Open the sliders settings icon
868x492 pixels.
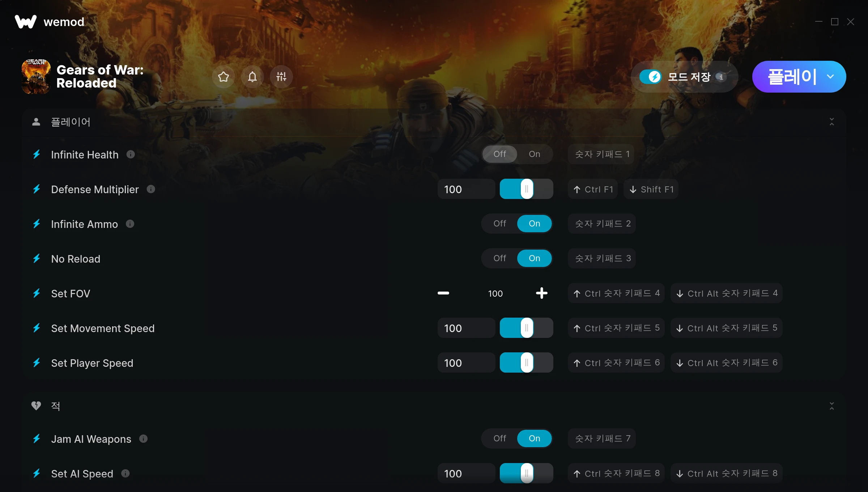coord(281,77)
